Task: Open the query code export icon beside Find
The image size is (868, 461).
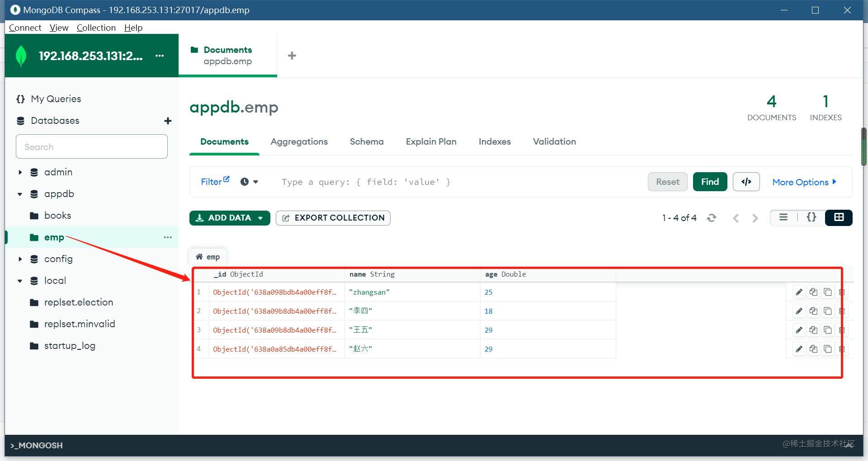Action: tap(746, 182)
